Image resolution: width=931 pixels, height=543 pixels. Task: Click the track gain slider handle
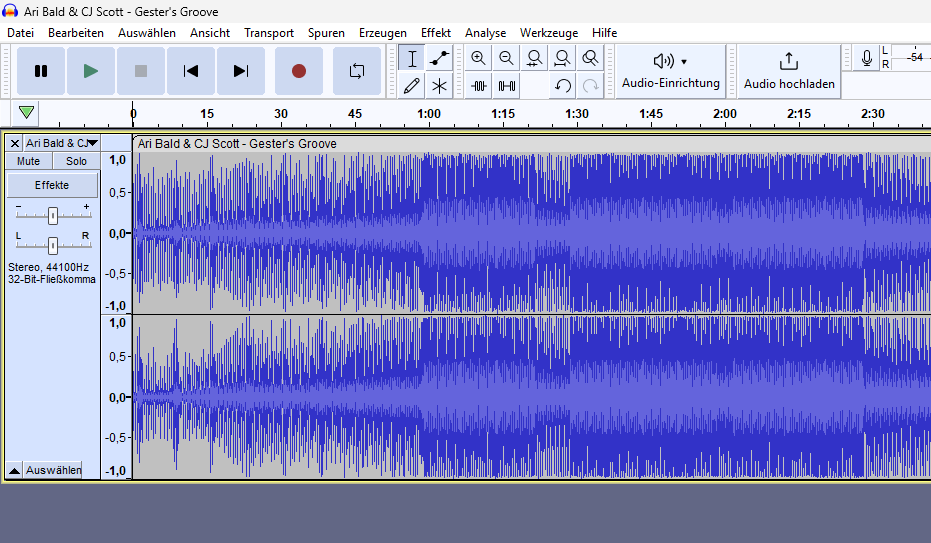point(53,215)
